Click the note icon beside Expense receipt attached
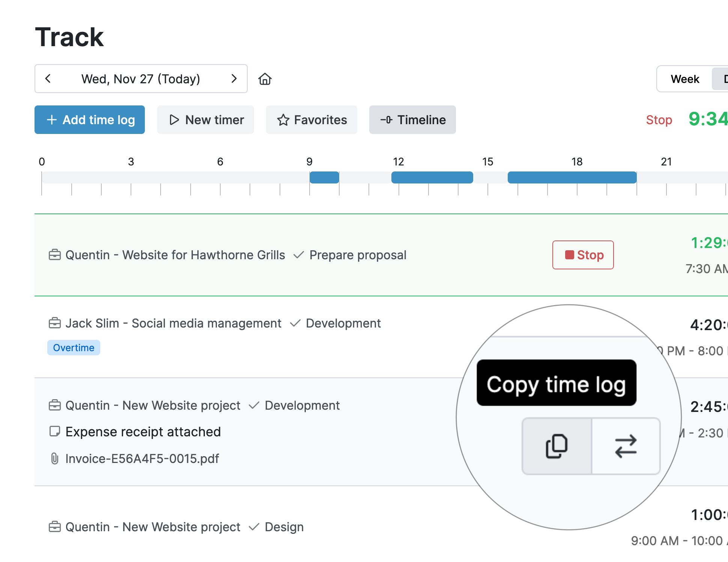 (x=55, y=431)
